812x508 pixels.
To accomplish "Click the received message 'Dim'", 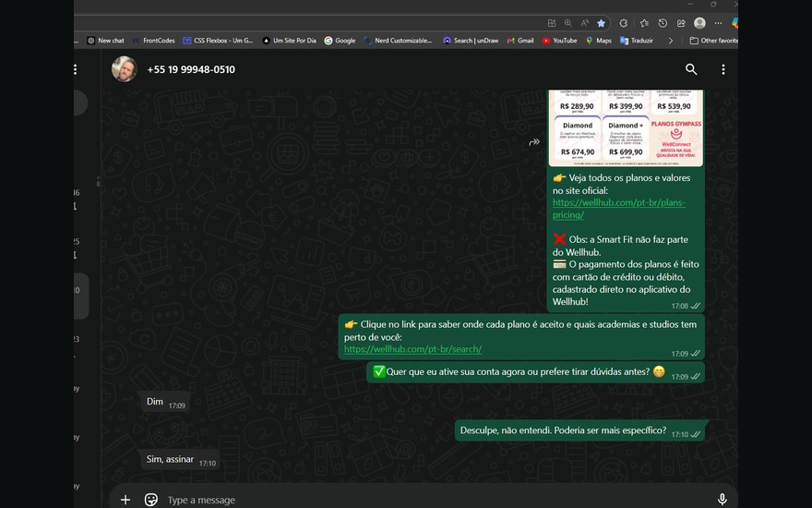I will 164,403.
